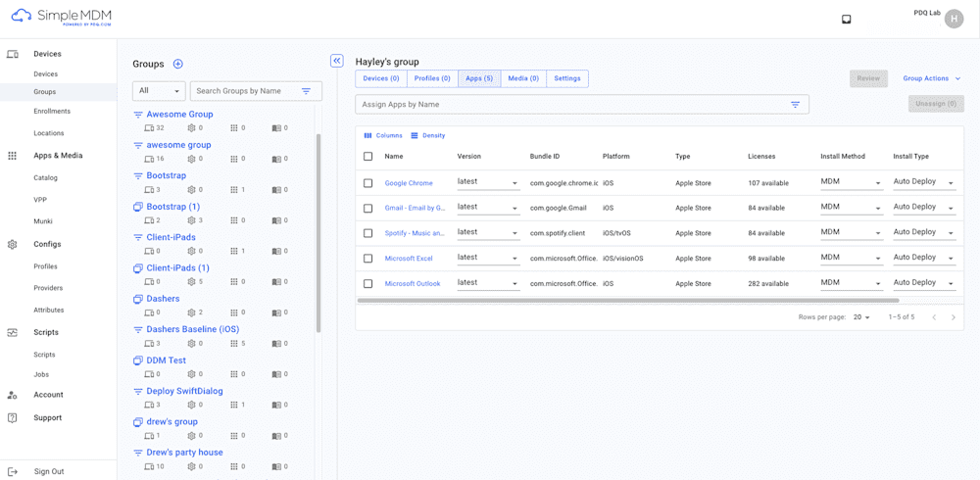Open filter icon in Assign Apps field
The height and width of the screenshot is (480, 980).
pyautogui.click(x=796, y=105)
